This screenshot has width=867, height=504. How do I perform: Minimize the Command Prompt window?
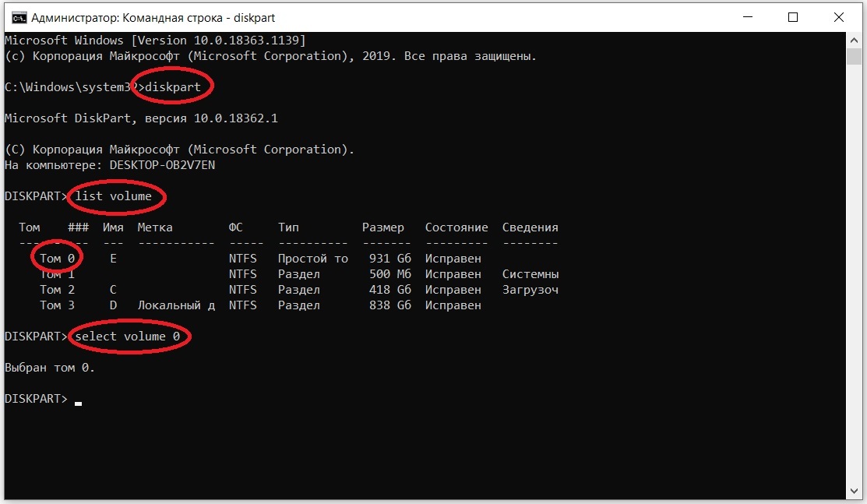(x=748, y=17)
